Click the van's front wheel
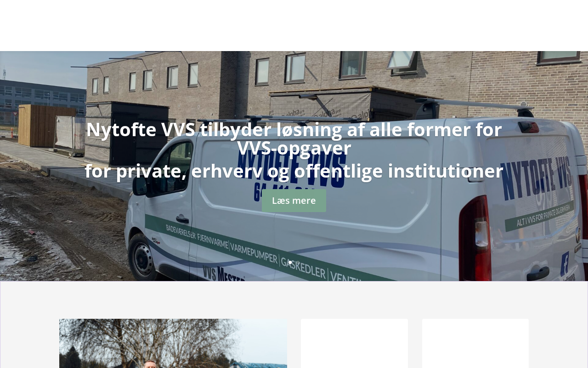This screenshot has width=588, height=368. (144, 260)
